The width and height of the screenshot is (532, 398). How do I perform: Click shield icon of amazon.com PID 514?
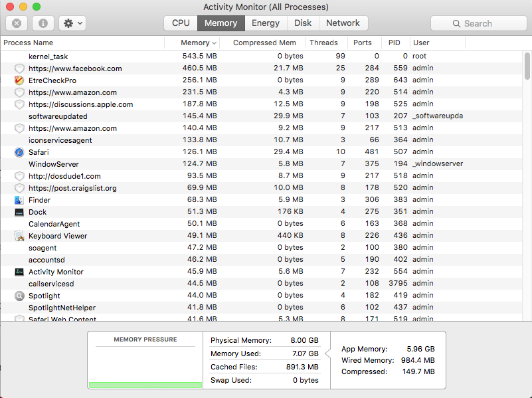pyautogui.click(x=19, y=92)
